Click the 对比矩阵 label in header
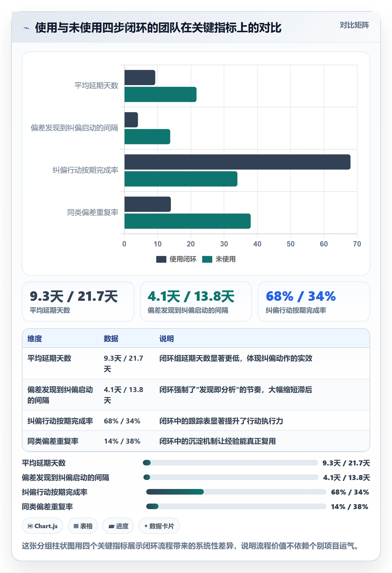The image size is (392, 573). pyautogui.click(x=354, y=25)
